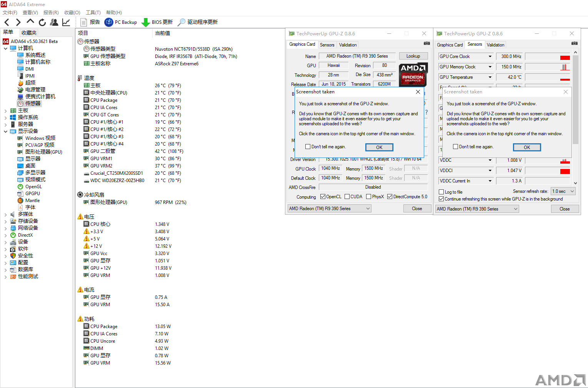Select 超频 overclock item in the tree
The height and width of the screenshot is (388, 588).
point(27,83)
